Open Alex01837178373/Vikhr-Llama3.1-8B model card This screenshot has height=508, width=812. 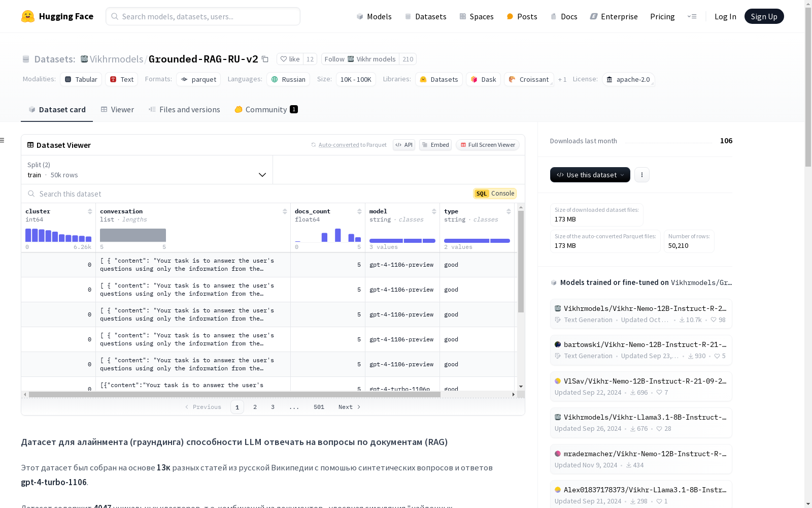pyautogui.click(x=641, y=495)
